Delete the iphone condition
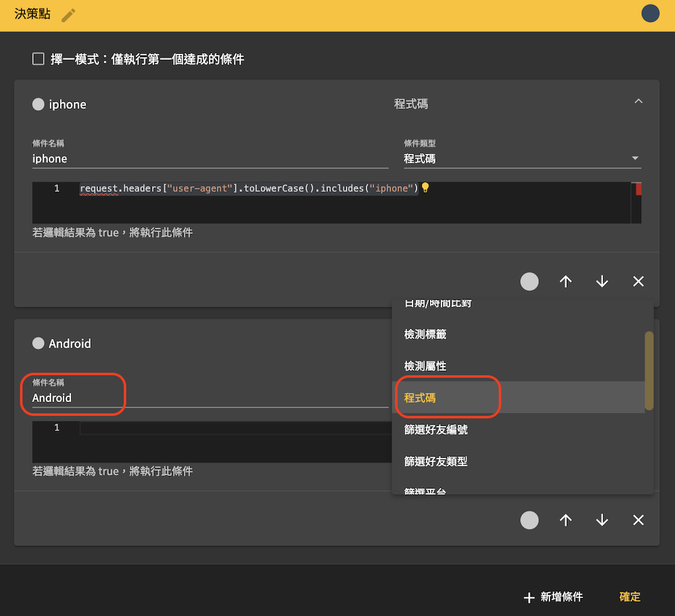The image size is (675, 616). (638, 281)
